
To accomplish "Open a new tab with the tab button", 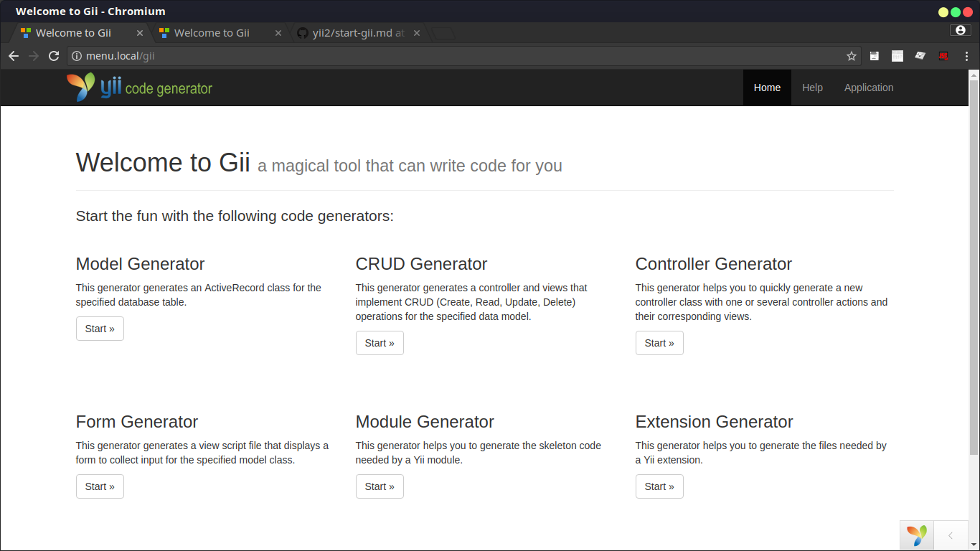I will (444, 33).
